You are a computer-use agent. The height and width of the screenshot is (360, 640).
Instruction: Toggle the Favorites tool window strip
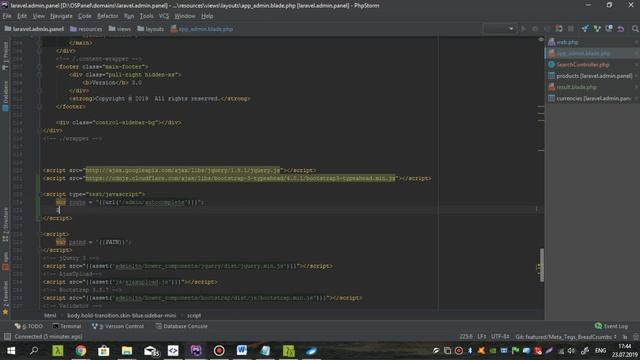tap(5, 297)
